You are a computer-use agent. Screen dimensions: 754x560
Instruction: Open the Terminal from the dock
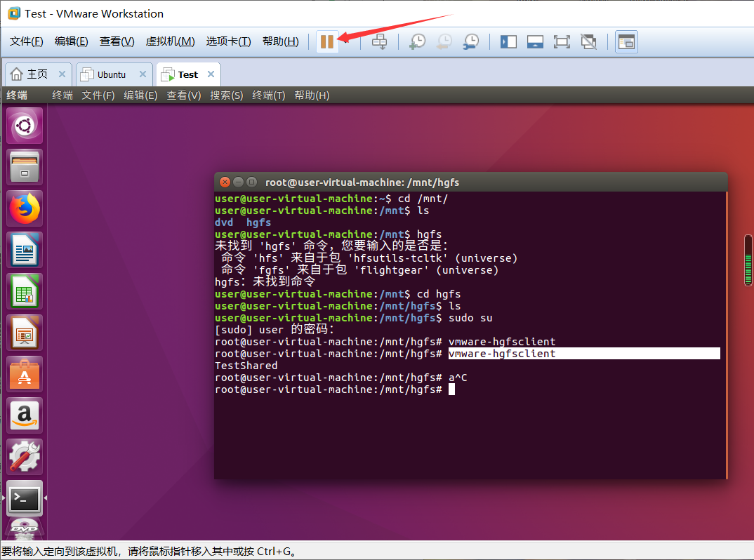point(24,498)
